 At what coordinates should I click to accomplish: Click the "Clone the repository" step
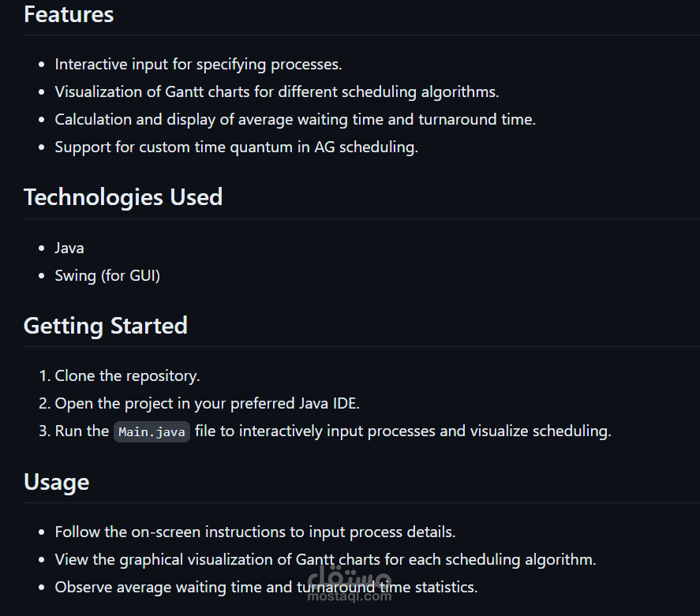[x=127, y=375]
